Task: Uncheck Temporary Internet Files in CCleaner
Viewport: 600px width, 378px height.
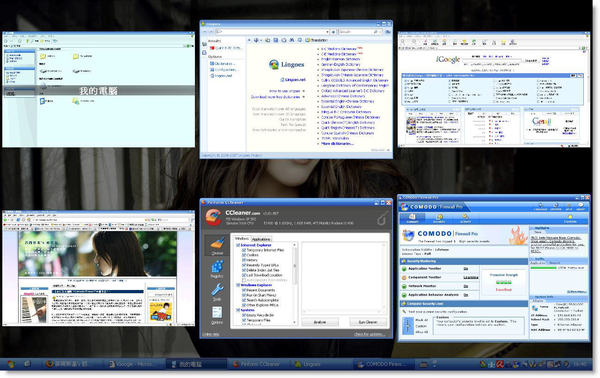Action: (244, 250)
